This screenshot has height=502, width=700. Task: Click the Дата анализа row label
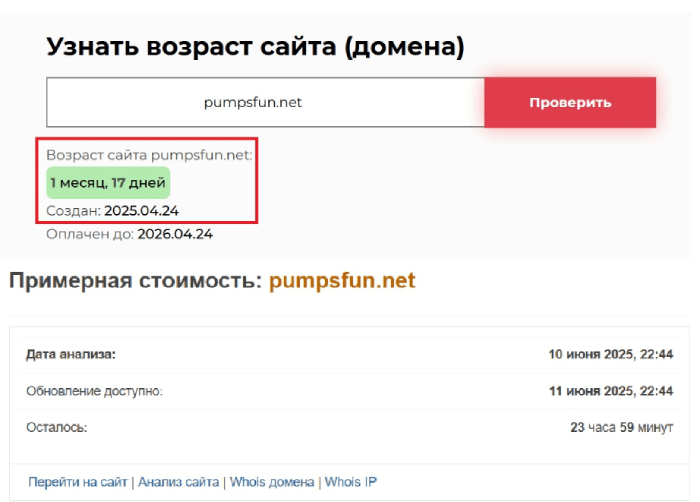(71, 354)
